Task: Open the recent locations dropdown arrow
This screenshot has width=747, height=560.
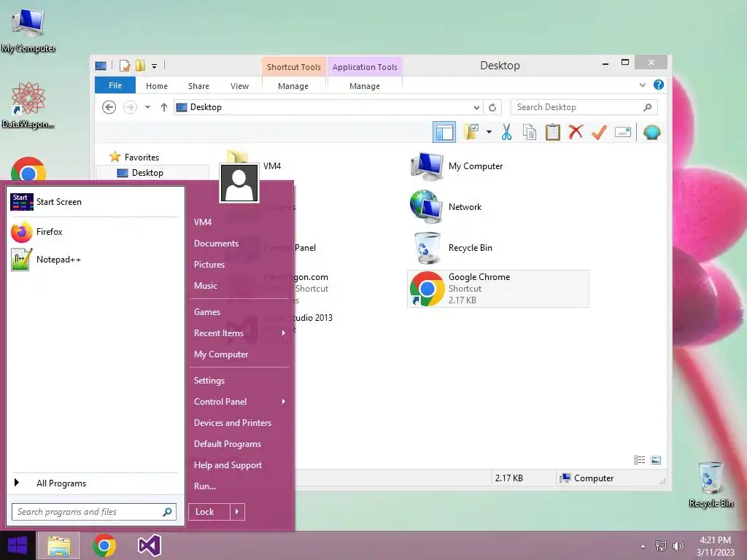Action: tap(147, 107)
